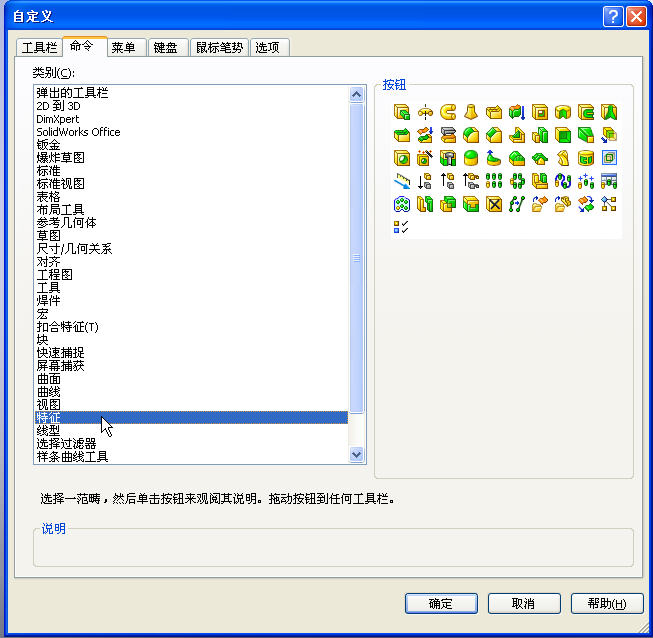Select the Swept Boss/Base icon
The height and width of the screenshot is (638, 653).
[448, 112]
